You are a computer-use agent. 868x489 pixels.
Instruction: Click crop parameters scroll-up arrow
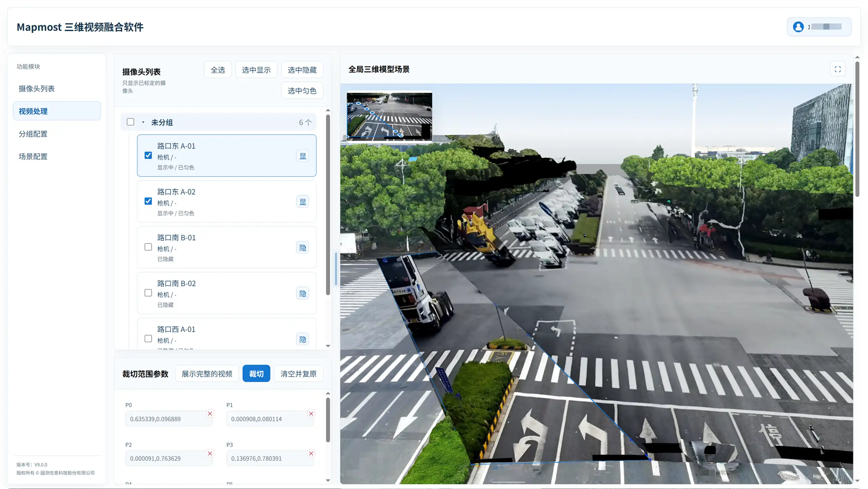328,393
